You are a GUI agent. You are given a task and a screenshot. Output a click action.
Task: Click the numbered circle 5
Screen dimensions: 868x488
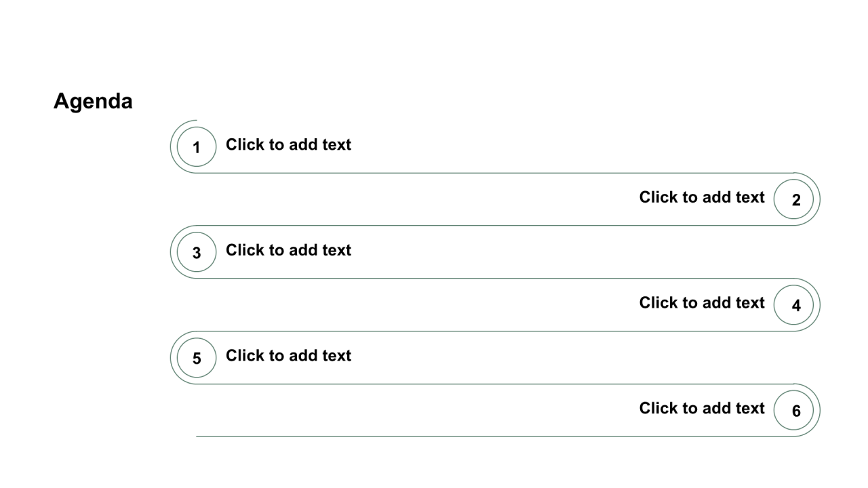pos(197,358)
